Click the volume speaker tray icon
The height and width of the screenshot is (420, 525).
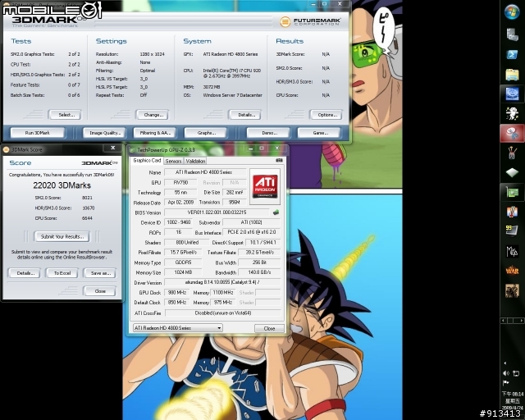(x=506, y=373)
